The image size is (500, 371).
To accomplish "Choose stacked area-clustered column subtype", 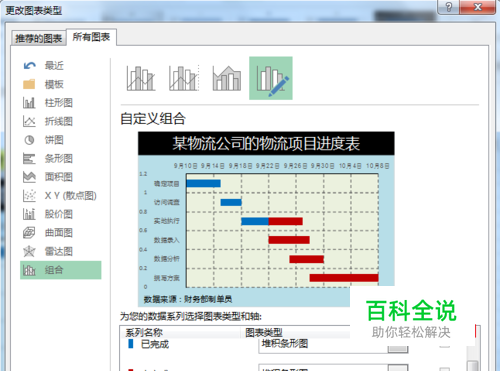I will coord(227,78).
